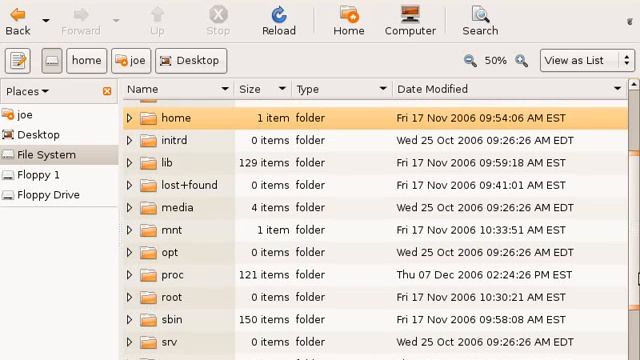Click the Desktop path bar button
Viewport: 640px width, 360px height.
pos(191,61)
